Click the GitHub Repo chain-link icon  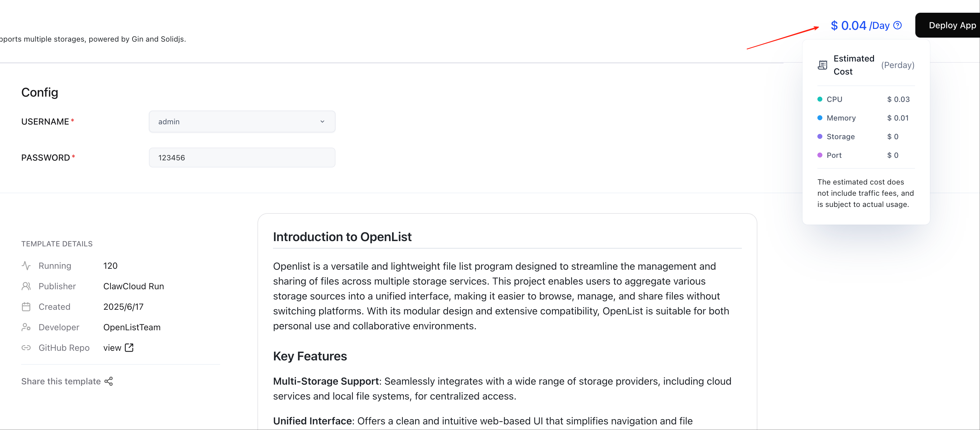26,347
